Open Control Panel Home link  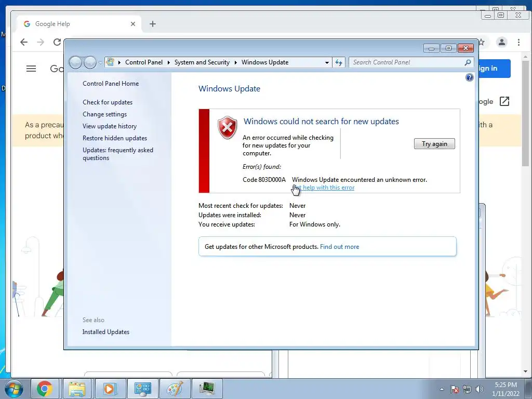click(111, 84)
